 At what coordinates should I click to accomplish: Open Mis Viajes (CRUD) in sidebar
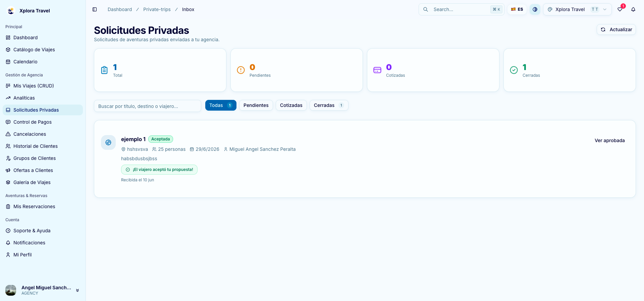click(43, 86)
